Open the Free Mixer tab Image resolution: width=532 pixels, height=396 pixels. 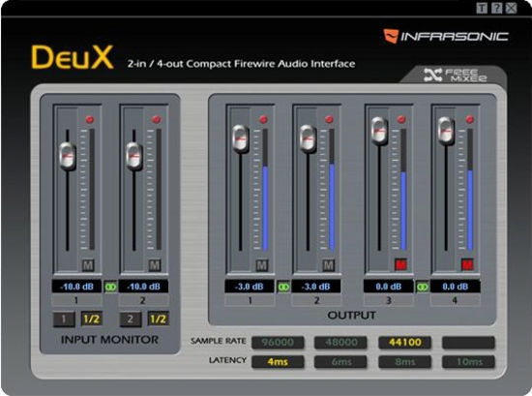[x=455, y=75]
